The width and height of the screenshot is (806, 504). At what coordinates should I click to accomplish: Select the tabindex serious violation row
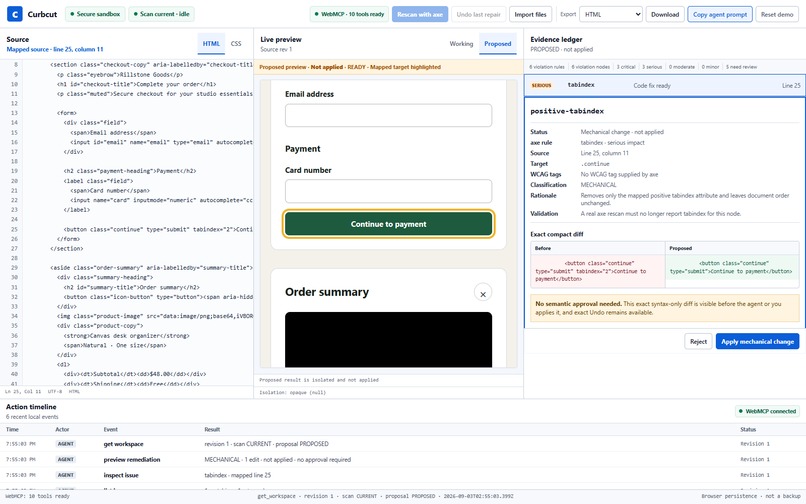coord(665,85)
